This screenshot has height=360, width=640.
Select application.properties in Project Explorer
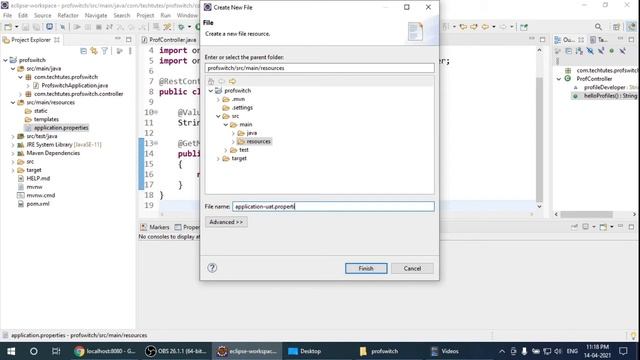pos(61,128)
